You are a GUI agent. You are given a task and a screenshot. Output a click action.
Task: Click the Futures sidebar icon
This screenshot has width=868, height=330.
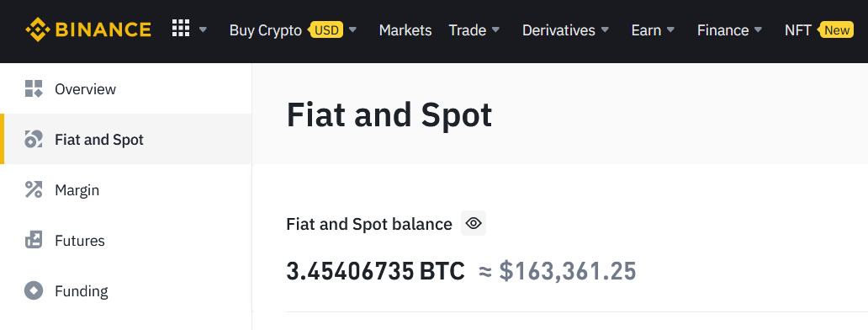[34, 240]
